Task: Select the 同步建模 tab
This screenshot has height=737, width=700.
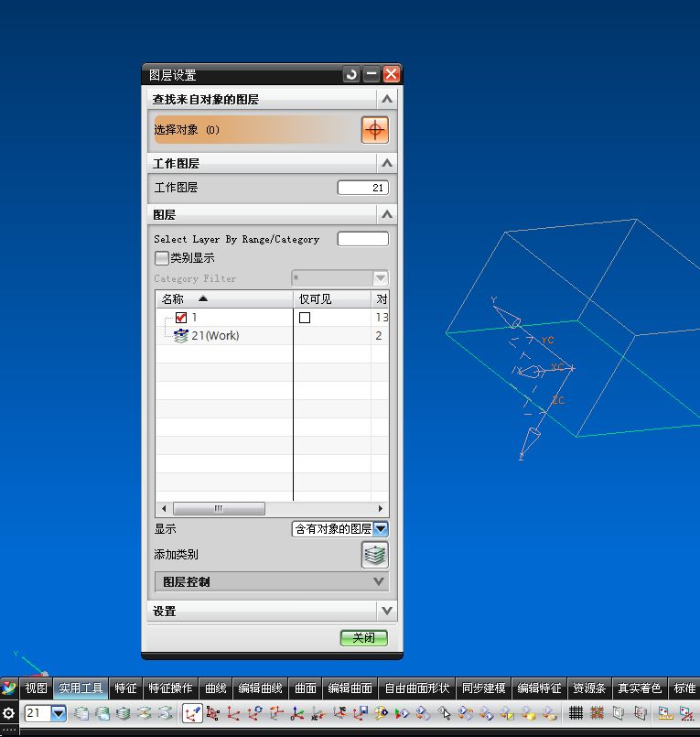Action: click(483, 688)
